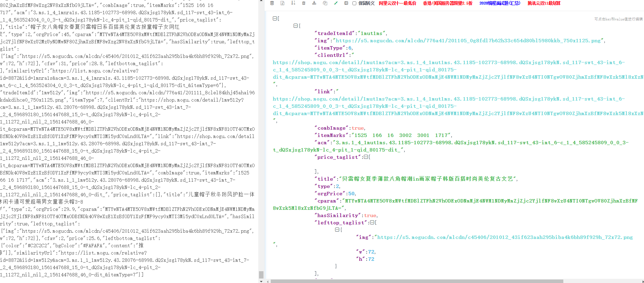Click the itemMarks value string
This screenshot has width=644, height=283.
click(x=401, y=135)
